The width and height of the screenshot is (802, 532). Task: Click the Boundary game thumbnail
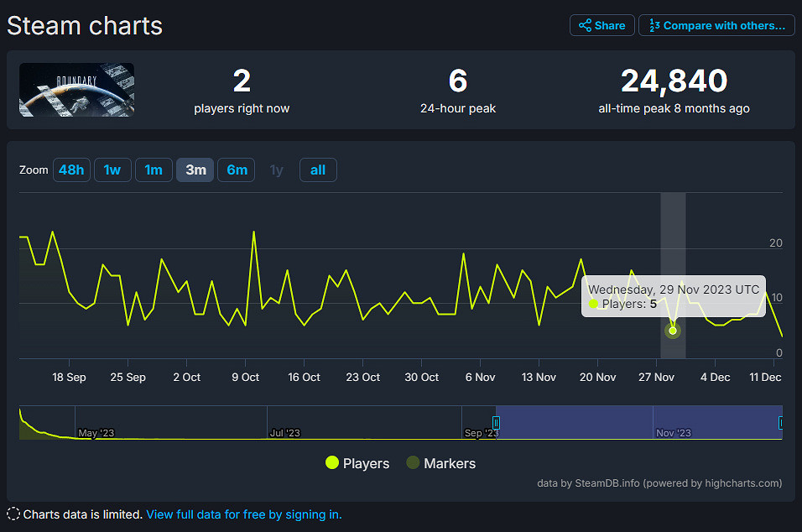(x=77, y=90)
